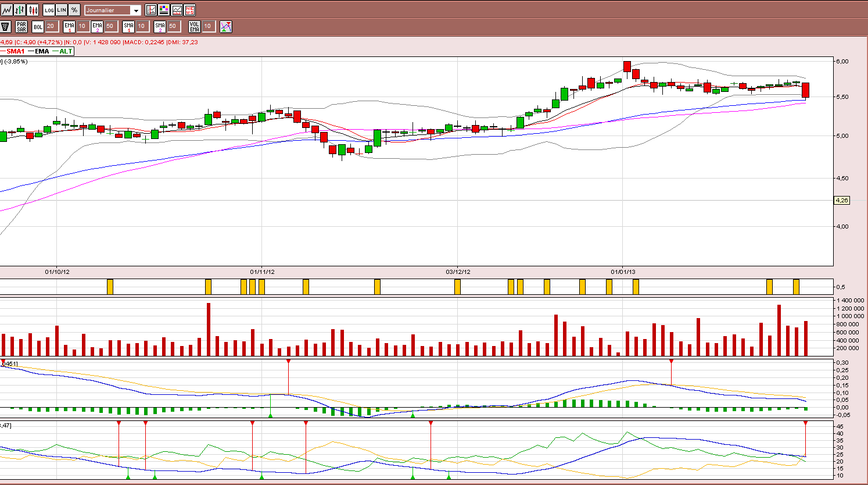The height and width of the screenshot is (485, 868).
Task: Switch to the OHLC bar chart display
Action: coord(20,10)
